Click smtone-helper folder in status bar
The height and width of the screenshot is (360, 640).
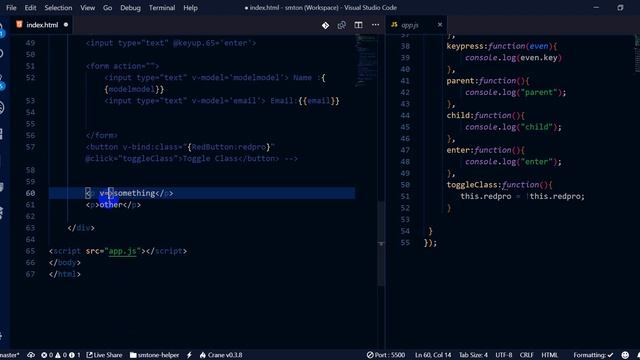pos(154,355)
